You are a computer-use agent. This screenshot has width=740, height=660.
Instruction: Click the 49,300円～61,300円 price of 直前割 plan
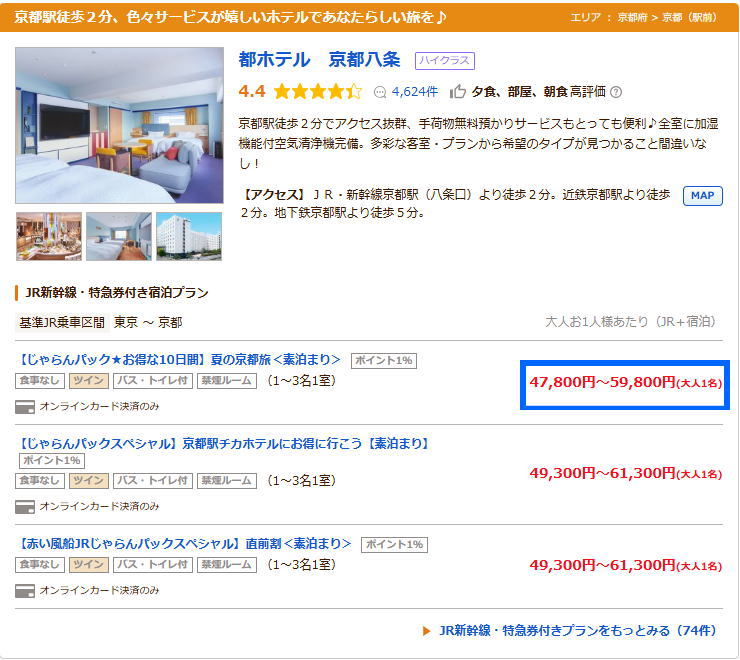coord(625,565)
